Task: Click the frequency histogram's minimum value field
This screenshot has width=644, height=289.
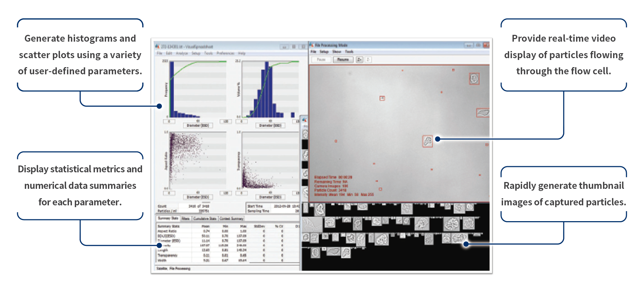Action: click(x=169, y=121)
